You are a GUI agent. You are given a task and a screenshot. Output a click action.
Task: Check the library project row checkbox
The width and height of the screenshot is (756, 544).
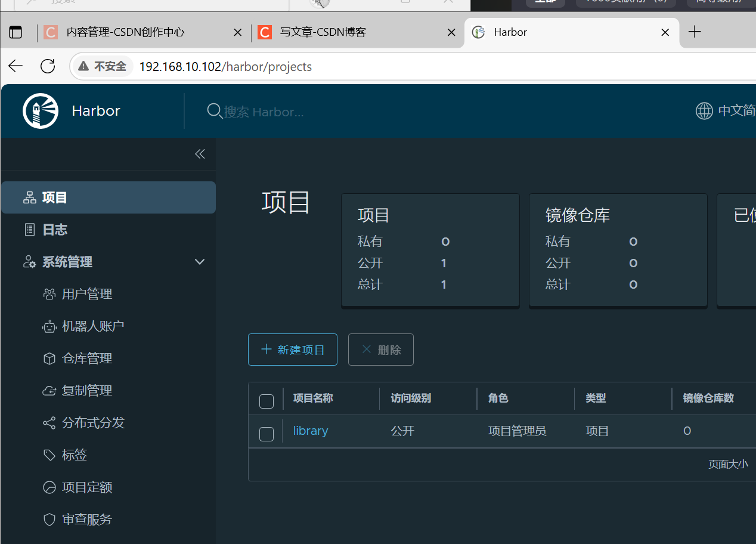tap(267, 434)
